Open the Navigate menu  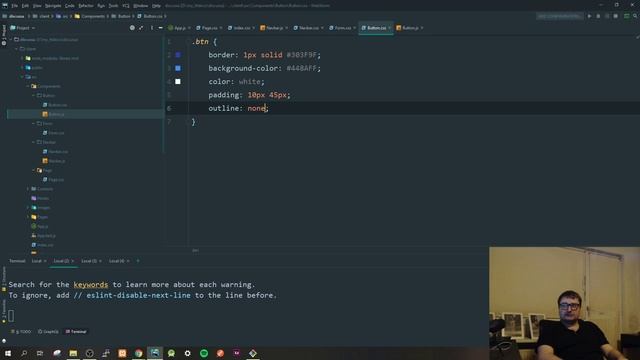pos(53,6)
